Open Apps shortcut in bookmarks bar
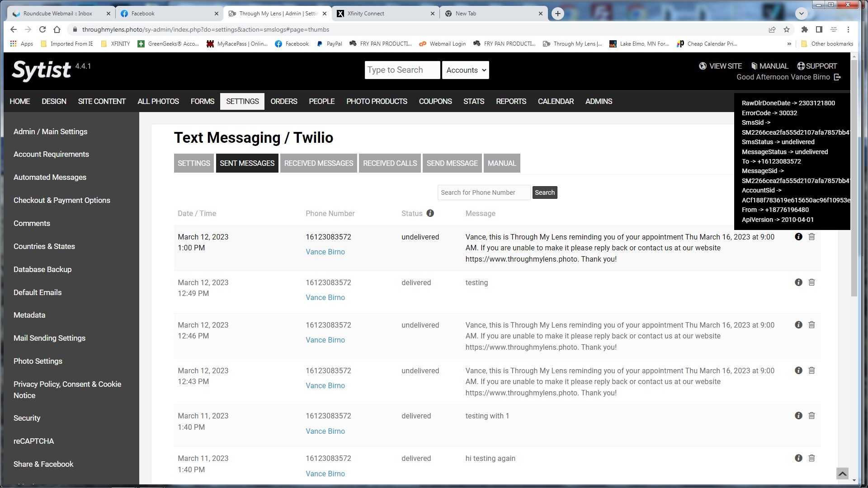The image size is (868, 488). click(22, 44)
